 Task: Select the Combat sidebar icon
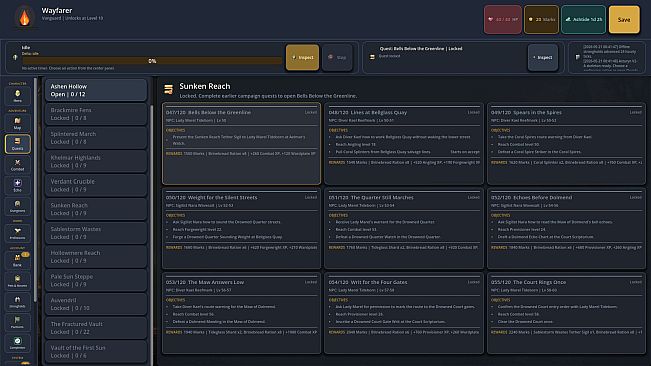(17, 165)
